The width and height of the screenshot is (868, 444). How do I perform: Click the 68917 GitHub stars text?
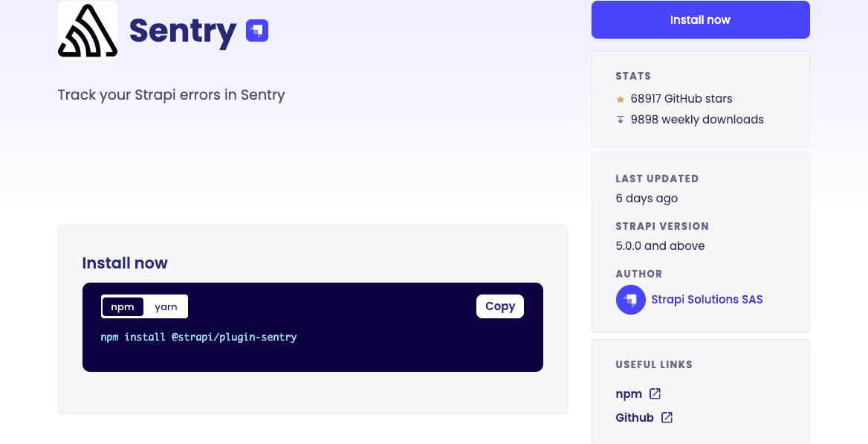(681, 99)
